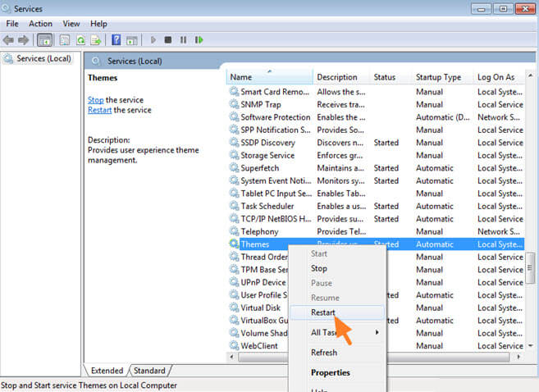Click the Show/Hide Action Pane toolbar icon
539x392 pixels.
131,40
